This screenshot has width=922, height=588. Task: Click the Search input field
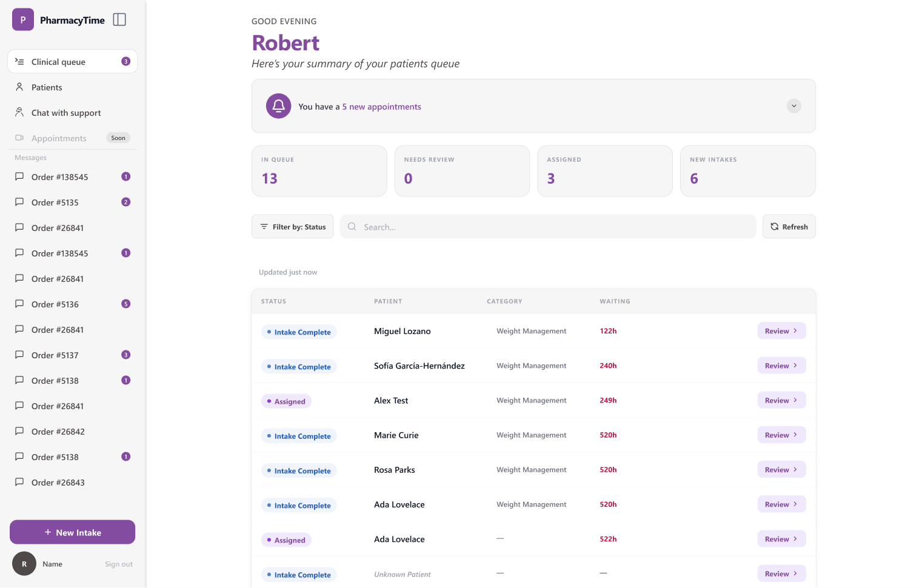point(547,227)
